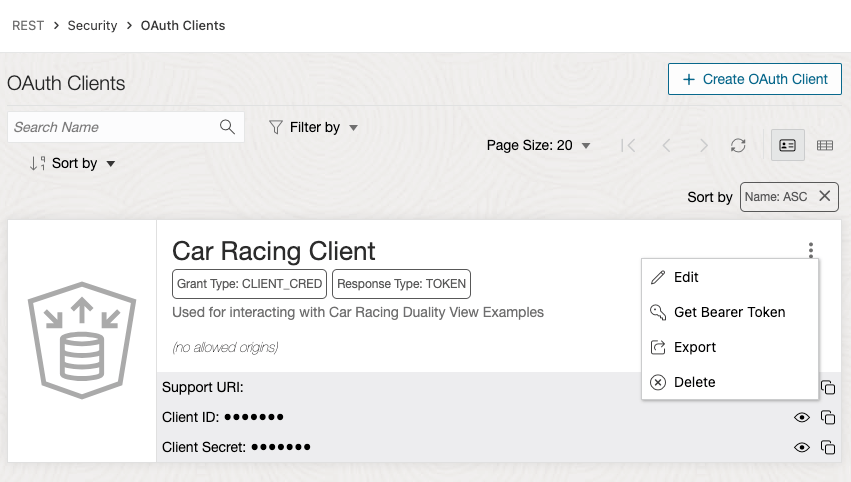Show the Client Secret with eye icon
Screen dimensions: 851x482
coord(801,447)
